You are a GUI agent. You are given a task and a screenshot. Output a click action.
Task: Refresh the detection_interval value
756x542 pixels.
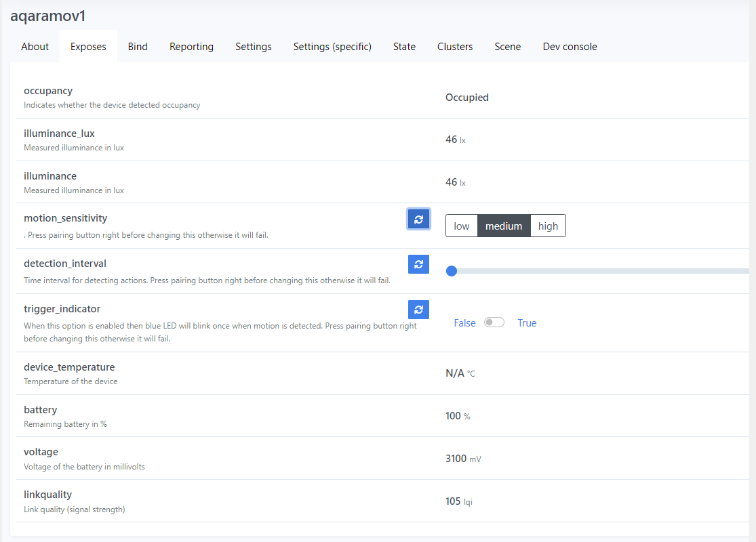[x=418, y=264]
